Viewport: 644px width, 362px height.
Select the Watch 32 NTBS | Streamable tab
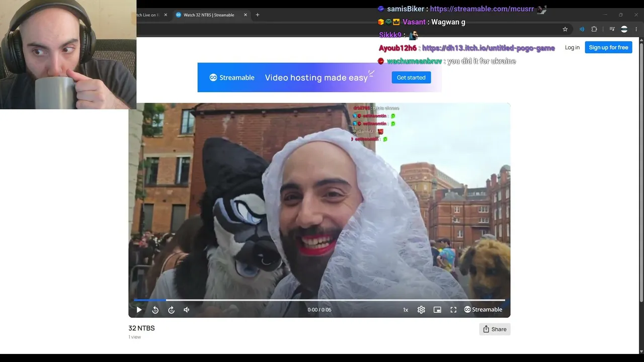pyautogui.click(x=208, y=15)
